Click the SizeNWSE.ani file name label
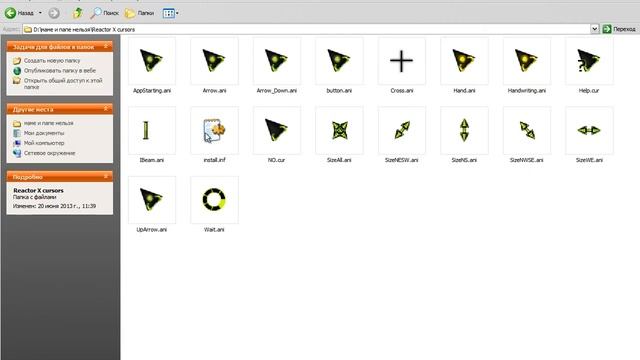 527,160
